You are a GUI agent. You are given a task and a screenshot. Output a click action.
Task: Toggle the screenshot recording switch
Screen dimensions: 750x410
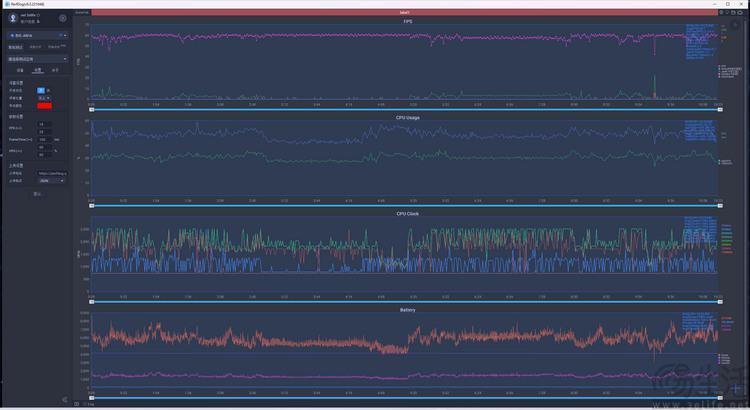[x=42, y=90]
